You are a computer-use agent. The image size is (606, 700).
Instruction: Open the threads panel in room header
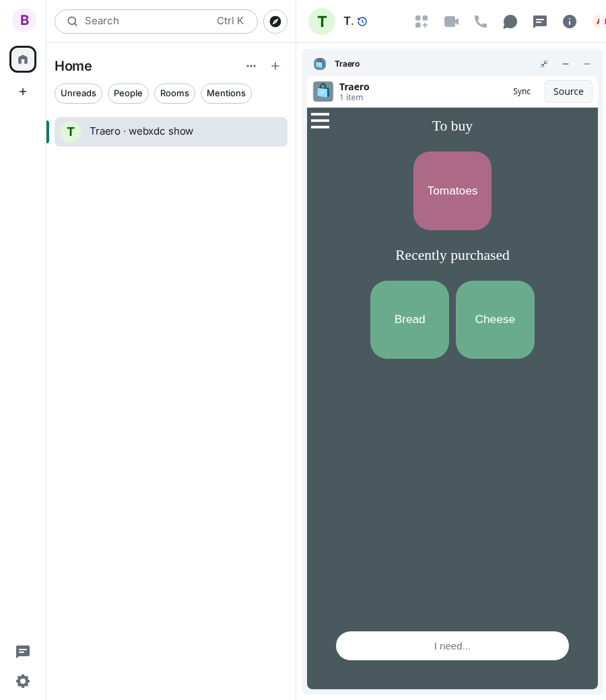[540, 22]
